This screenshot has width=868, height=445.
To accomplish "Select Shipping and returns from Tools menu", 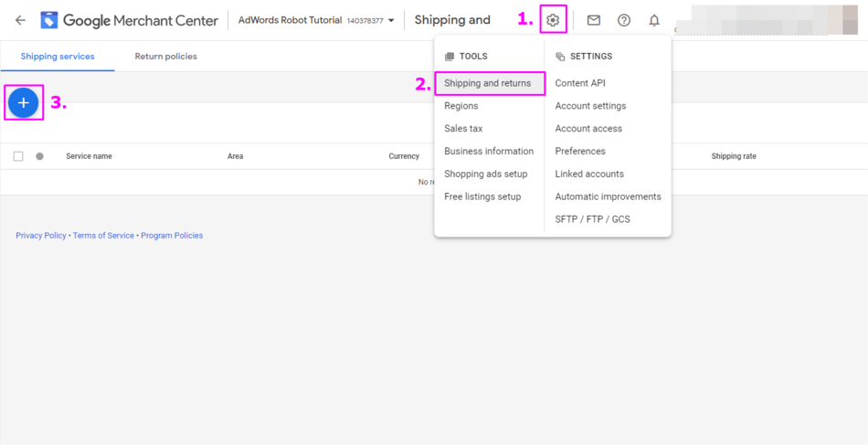I will [x=487, y=83].
